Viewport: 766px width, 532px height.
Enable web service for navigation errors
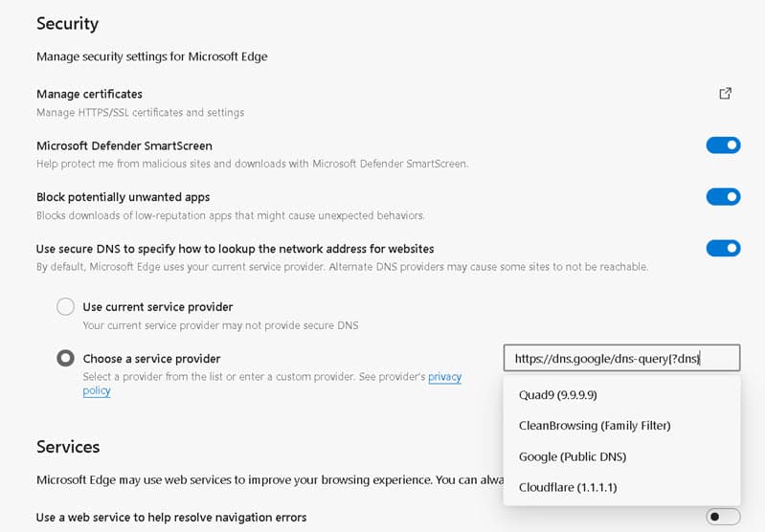tap(723, 517)
